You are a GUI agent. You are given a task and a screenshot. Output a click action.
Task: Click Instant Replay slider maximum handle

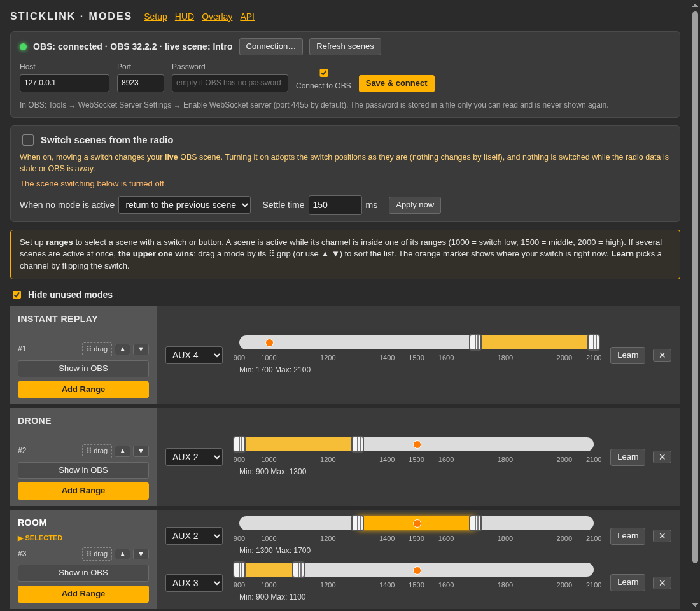[x=593, y=342]
